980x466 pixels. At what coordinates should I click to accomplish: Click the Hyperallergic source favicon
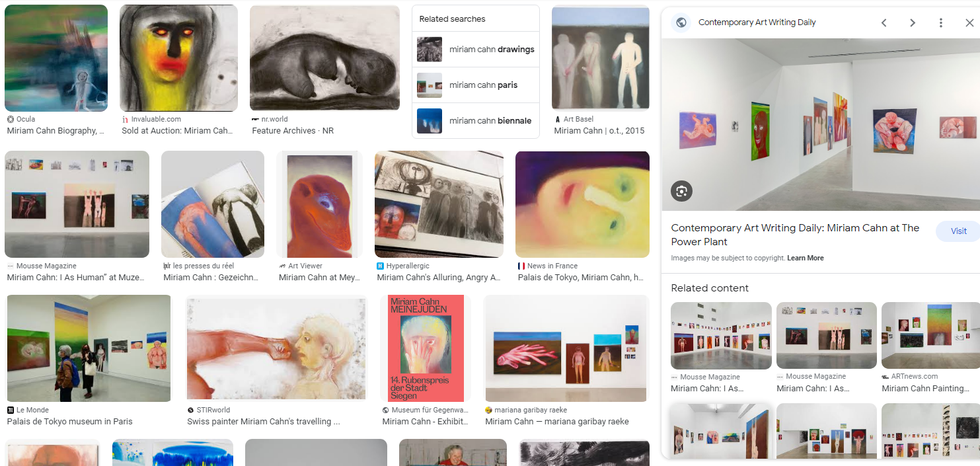381,266
